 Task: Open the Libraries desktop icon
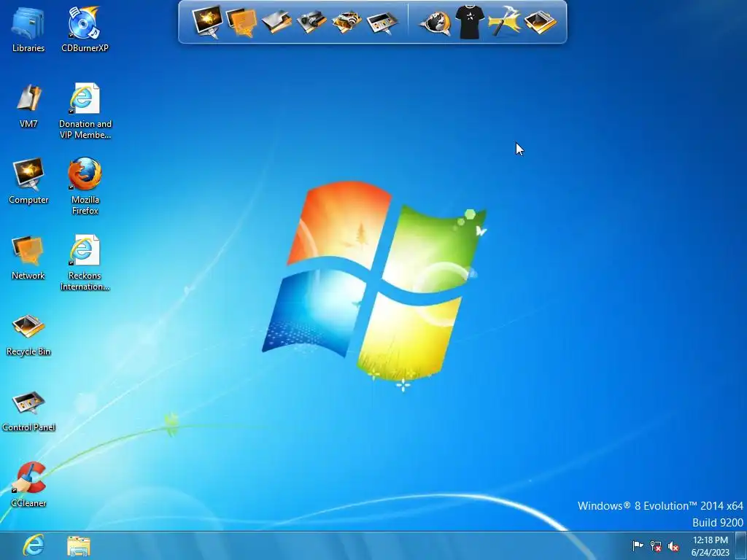coord(28,28)
